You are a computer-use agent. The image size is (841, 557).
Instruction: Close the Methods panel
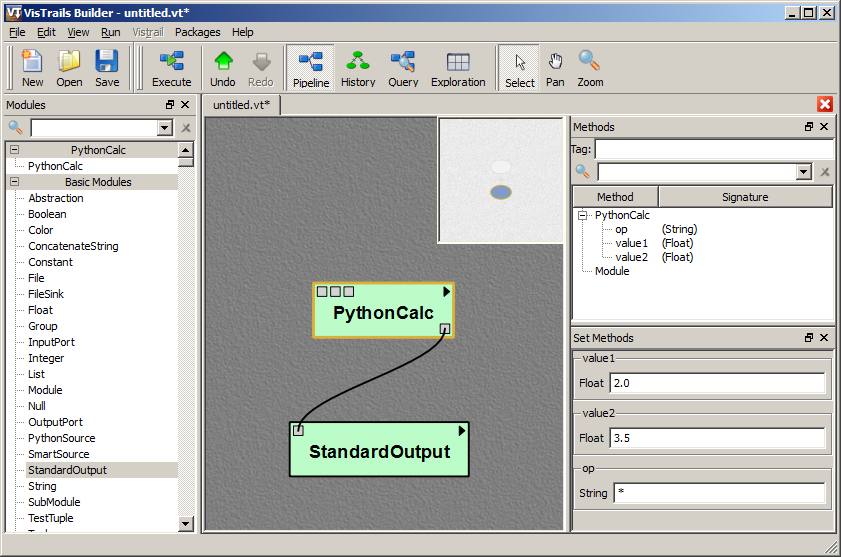(824, 127)
